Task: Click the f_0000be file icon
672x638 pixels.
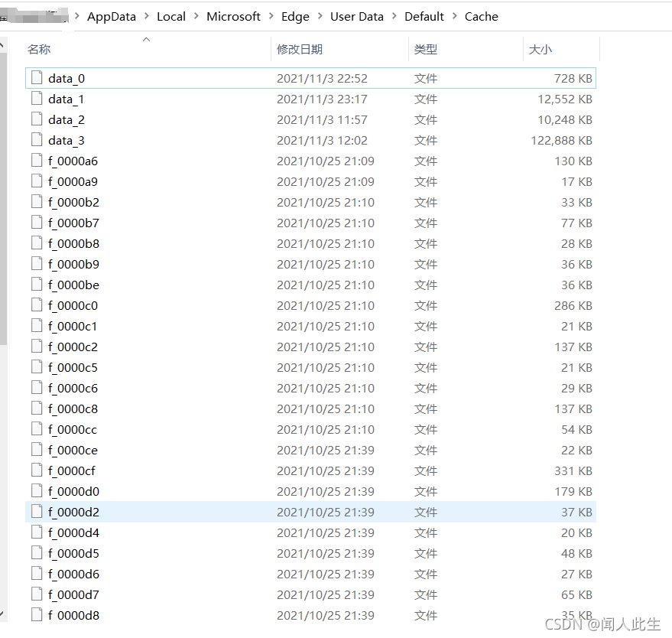Action: pos(37,285)
